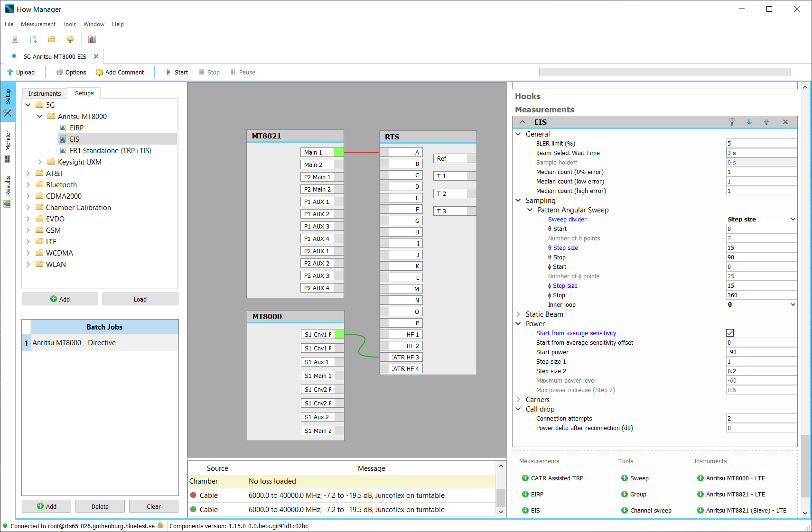
Task: Open the bar chart results icon
Action: 92,39
